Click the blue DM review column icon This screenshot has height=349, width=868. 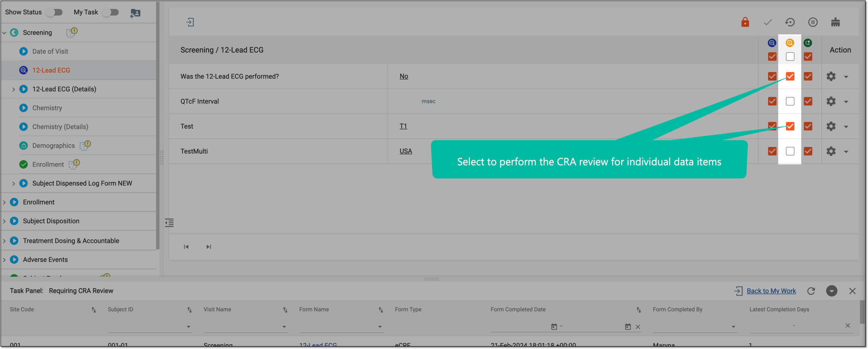coord(772,43)
